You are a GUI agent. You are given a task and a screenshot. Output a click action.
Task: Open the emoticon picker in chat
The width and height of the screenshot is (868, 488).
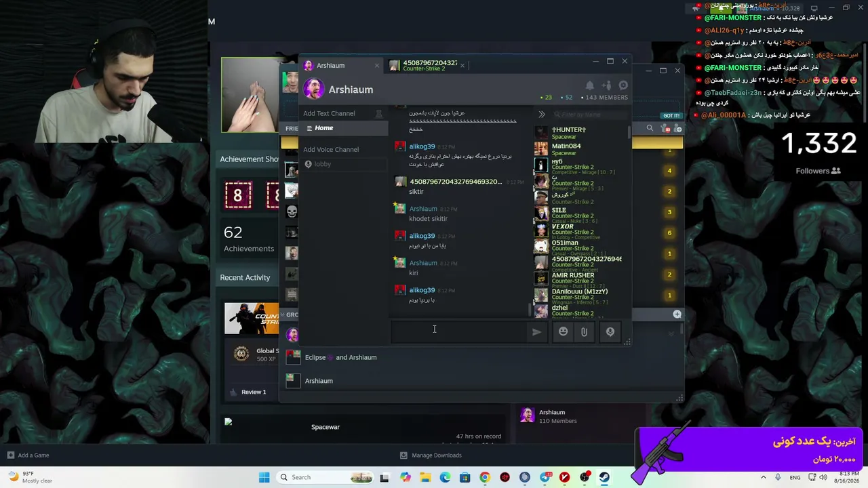click(x=563, y=332)
